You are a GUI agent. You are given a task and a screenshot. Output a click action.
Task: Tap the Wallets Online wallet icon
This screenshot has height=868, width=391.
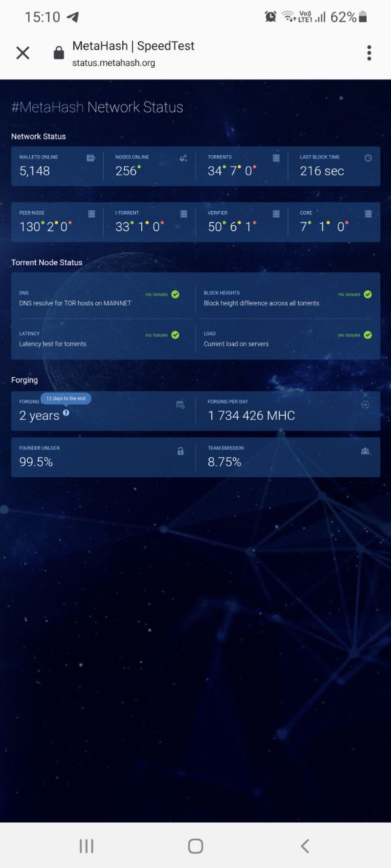pos(91,158)
